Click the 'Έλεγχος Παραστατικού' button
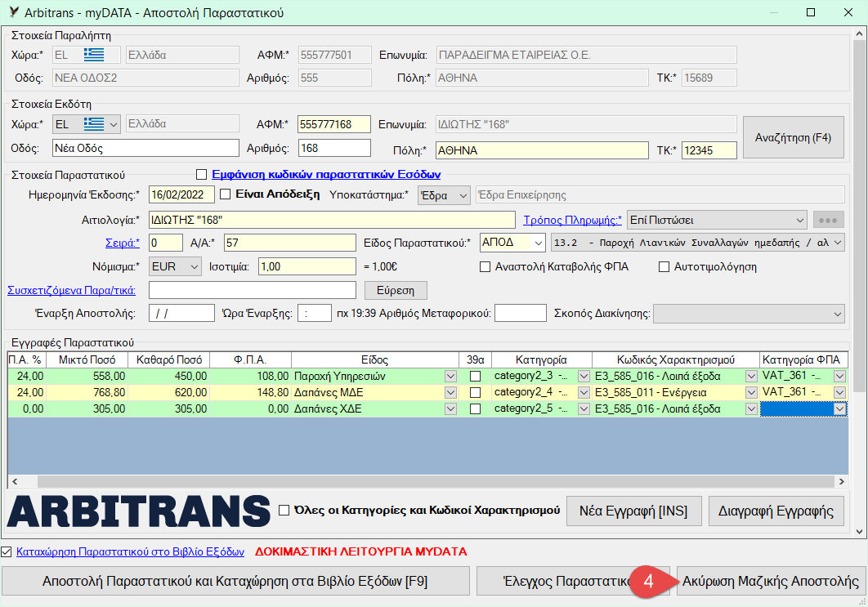The height and width of the screenshot is (607, 868). pos(573,581)
